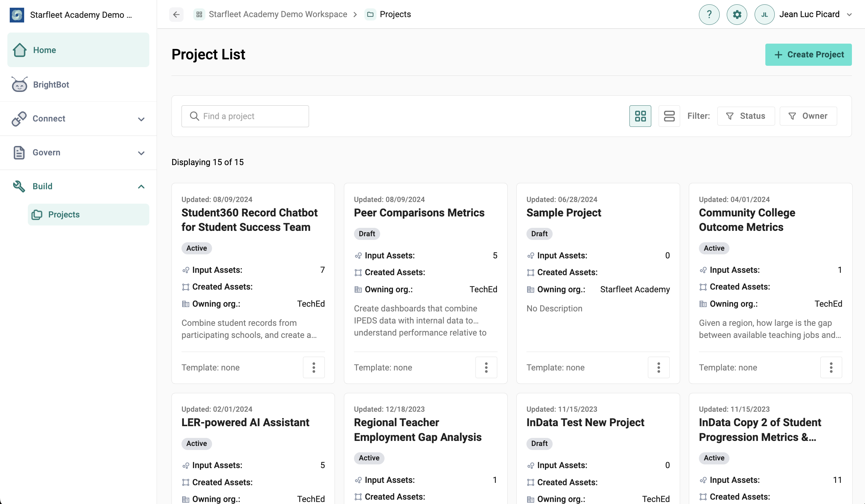
Task: Click the Find a project search field
Action: (x=245, y=116)
